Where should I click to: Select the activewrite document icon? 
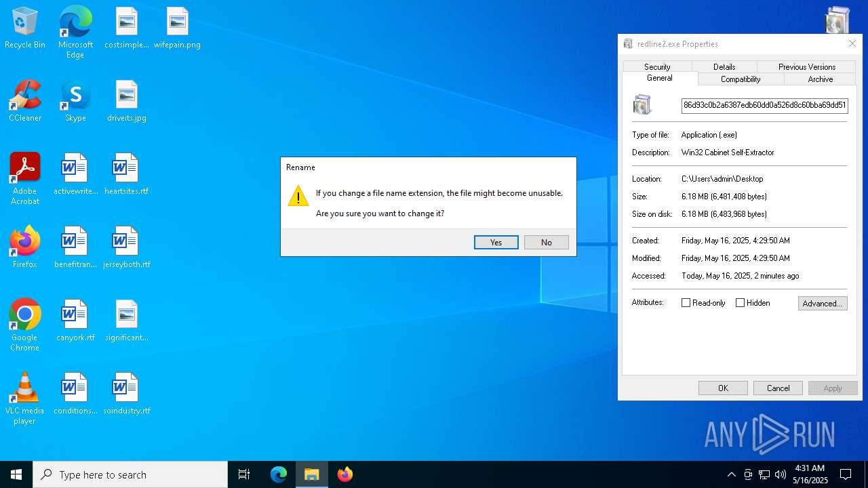[75, 174]
